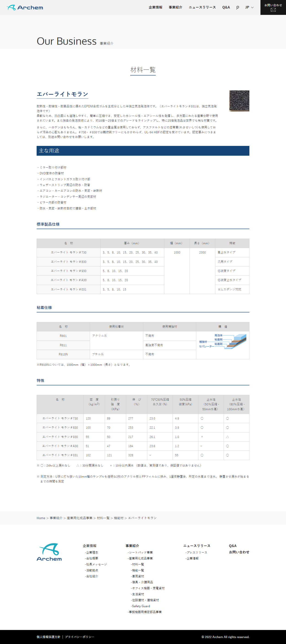
Task: Click the 産業用化成品事業 breadcrumb link
Action: coord(80,518)
